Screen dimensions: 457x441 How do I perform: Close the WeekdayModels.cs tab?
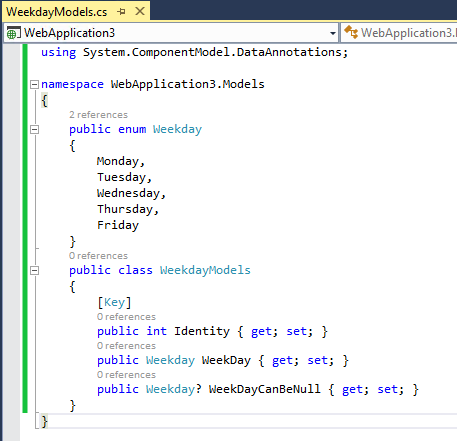tap(140, 11)
